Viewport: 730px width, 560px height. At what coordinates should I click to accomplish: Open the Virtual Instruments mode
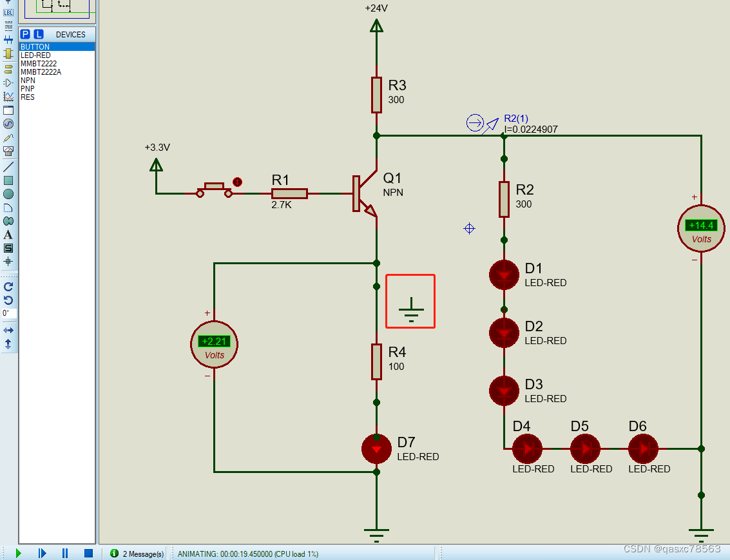pos(8,151)
